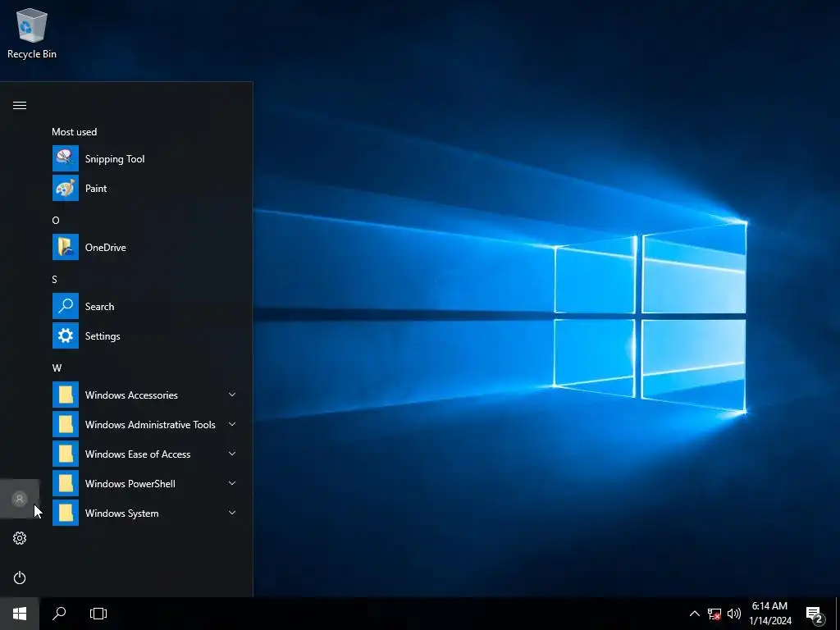
Task: Open the Snipping Tool icon
Action: pos(66,158)
